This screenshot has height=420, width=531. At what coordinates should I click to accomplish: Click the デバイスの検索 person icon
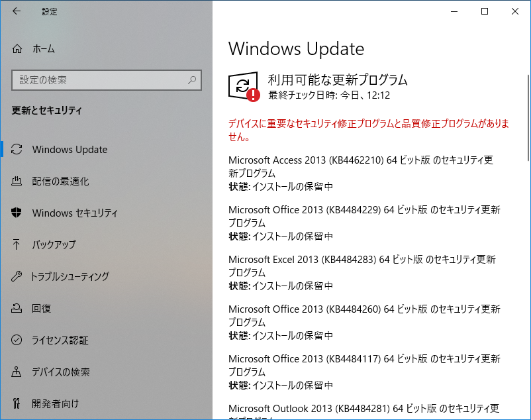(17, 372)
